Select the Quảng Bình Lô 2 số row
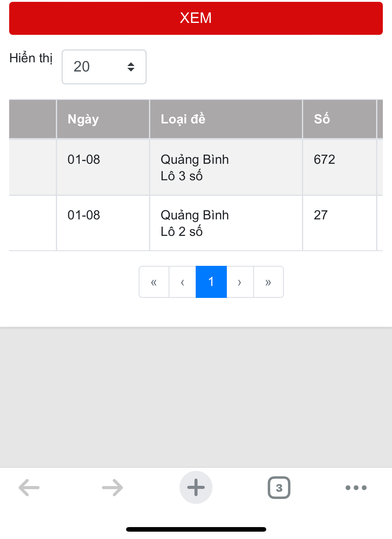This screenshot has width=392, height=539. pos(195,223)
